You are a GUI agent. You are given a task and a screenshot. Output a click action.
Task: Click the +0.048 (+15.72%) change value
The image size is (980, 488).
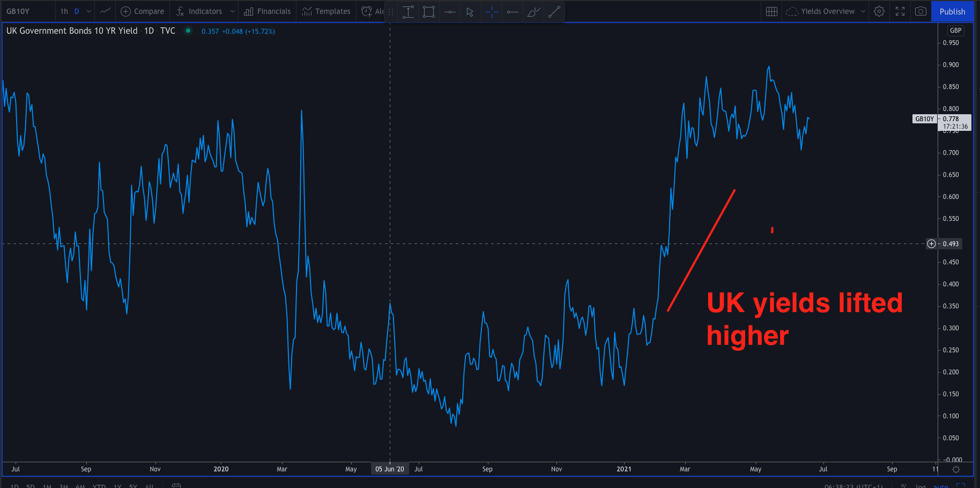(x=249, y=31)
